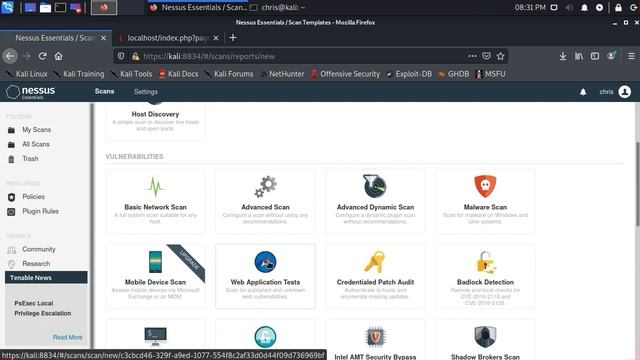Screen dimensions: 640x360
Task: Bookmark this page with the star icon
Action: [x=500, y=56]
